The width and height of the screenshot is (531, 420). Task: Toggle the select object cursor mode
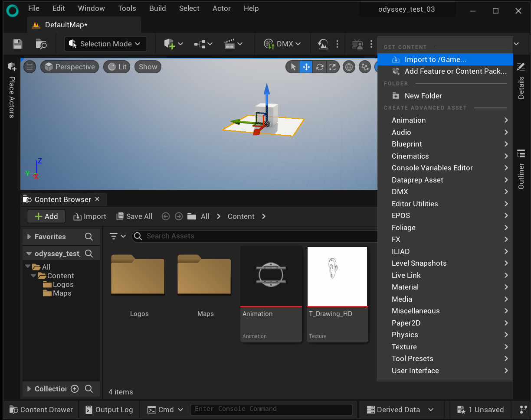click(293, 67)
